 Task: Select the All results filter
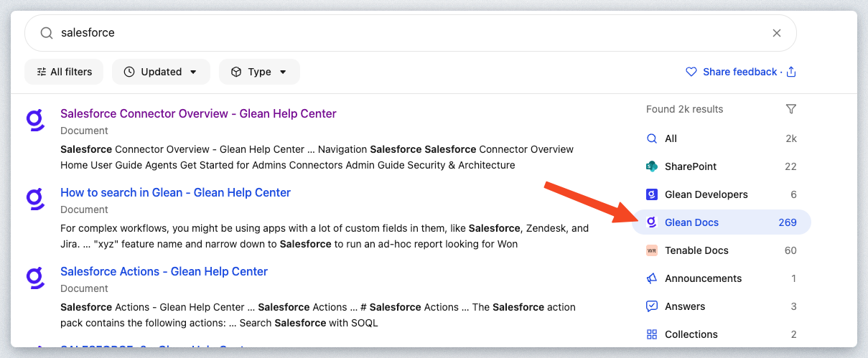point(671,138)
